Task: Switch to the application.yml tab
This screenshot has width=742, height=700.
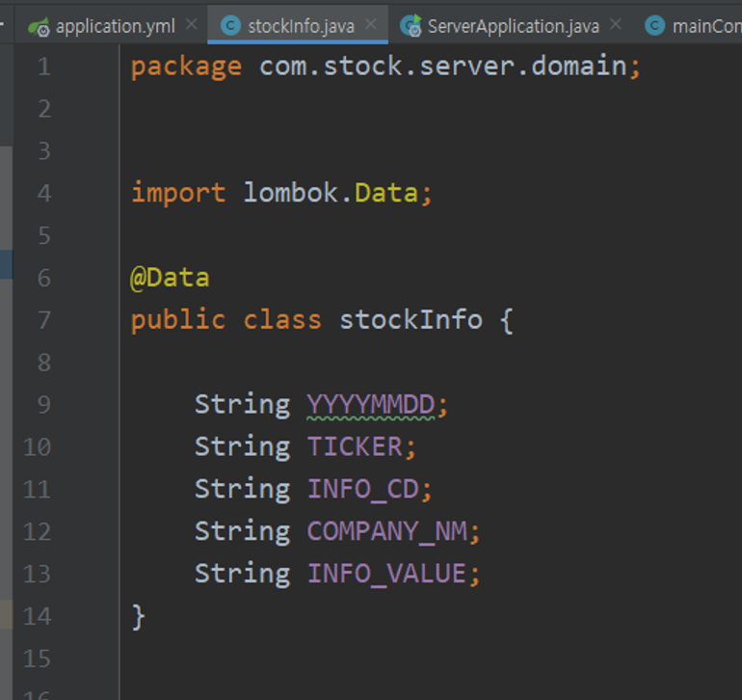Action: 113,26
